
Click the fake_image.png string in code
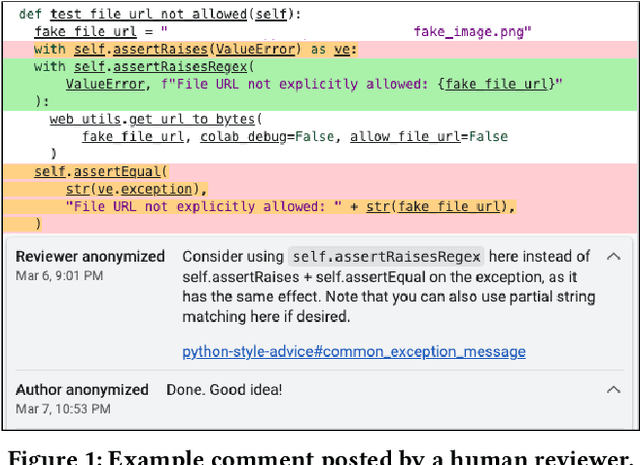point(472,31)
